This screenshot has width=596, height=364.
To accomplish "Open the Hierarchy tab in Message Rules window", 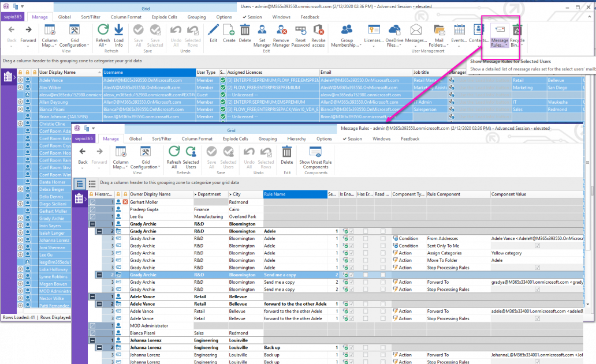I will pos(296,139).
